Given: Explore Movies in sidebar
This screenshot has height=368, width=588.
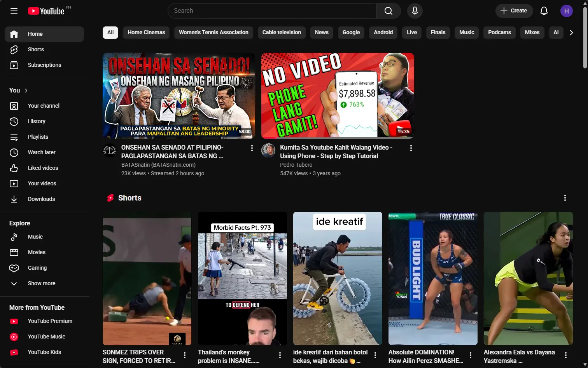Looking at the screenshot, I should click(44, 252).
